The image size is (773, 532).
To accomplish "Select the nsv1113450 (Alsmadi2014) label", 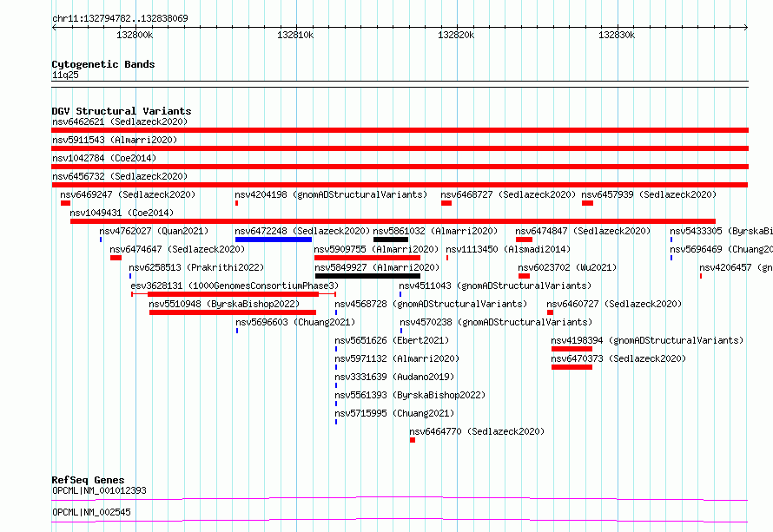I will (x=508, y=249).
